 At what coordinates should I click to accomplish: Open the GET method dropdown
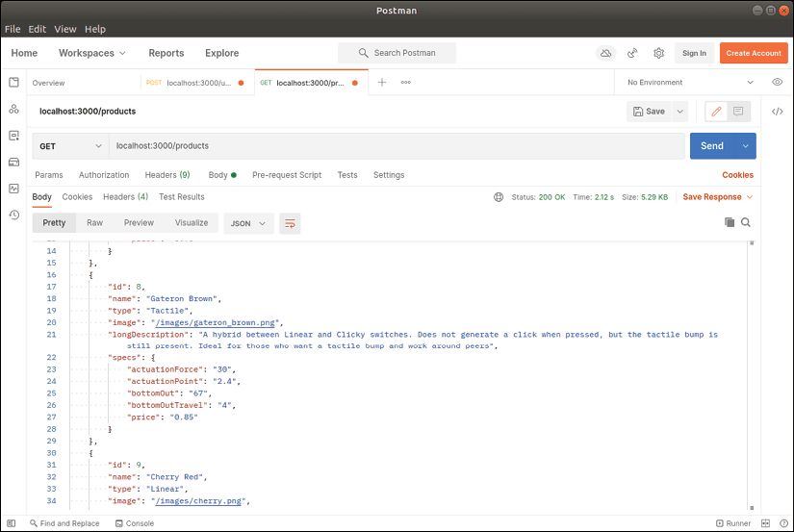point(70,146)
